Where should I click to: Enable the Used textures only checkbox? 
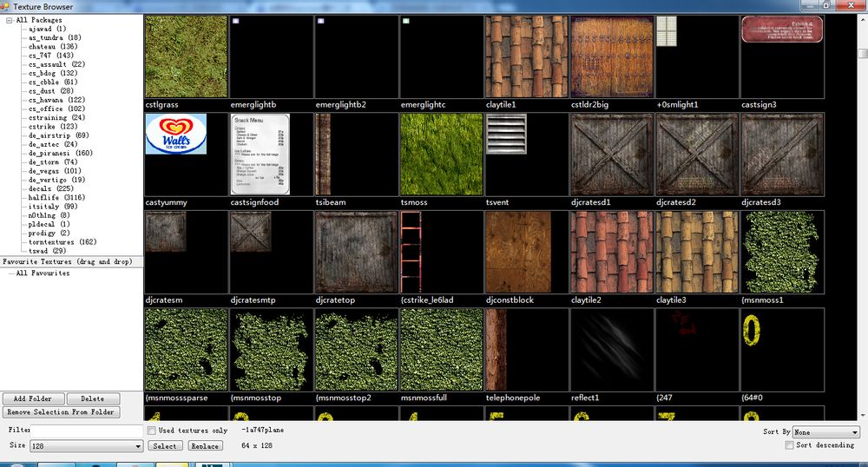[152, 431]
